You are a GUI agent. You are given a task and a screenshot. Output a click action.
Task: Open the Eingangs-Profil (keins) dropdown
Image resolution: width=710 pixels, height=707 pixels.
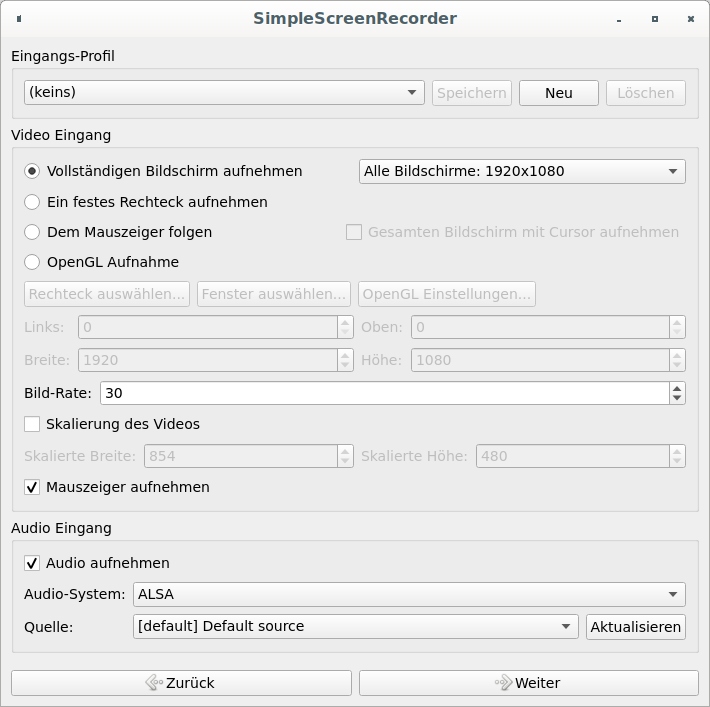point(224,92)
